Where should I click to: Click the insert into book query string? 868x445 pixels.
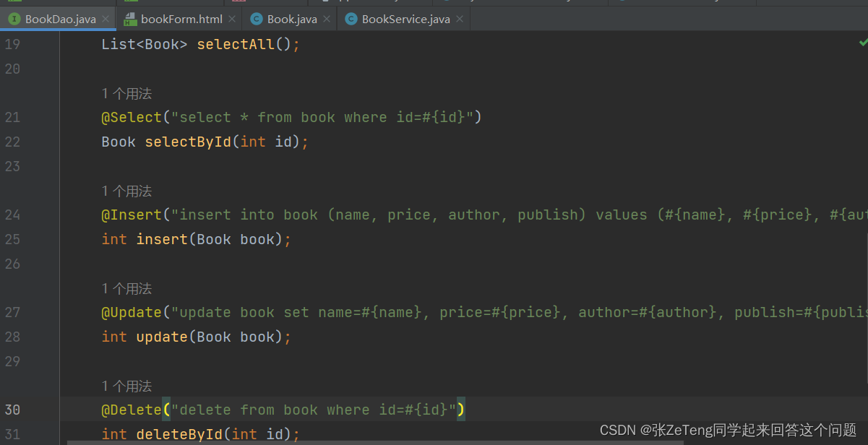(x=519, y=215)
